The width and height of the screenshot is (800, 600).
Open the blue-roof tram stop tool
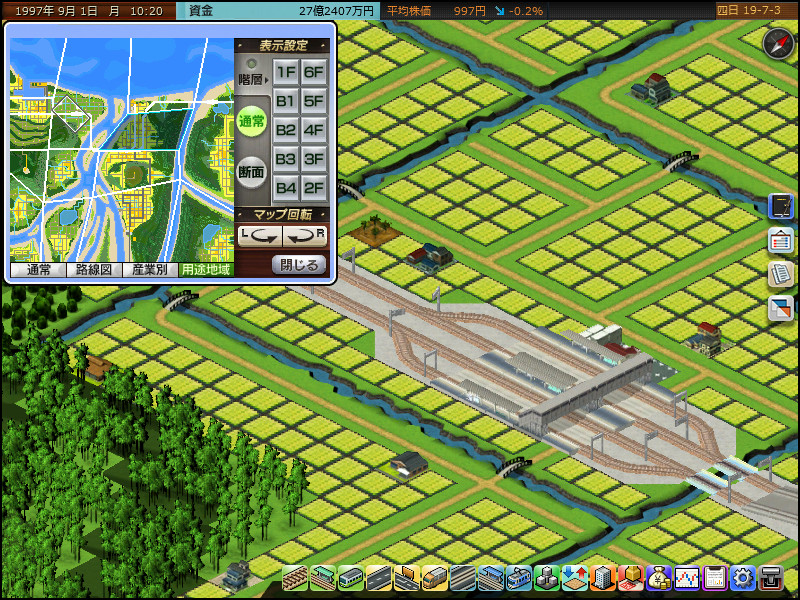pyautogui.click(x=490, y=578)
